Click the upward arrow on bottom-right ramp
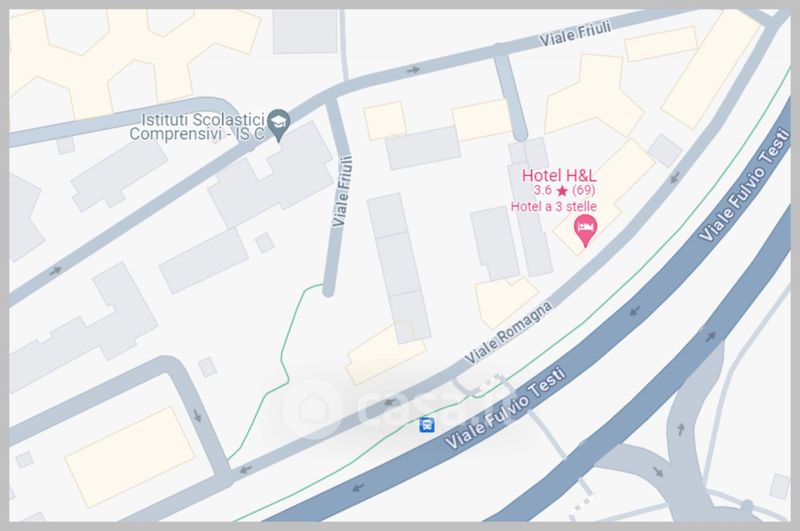 click(x=681, y=429)
